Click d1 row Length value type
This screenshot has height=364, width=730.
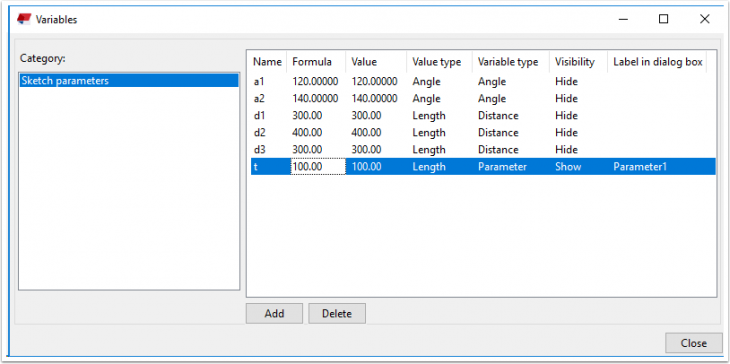(429, 115)
